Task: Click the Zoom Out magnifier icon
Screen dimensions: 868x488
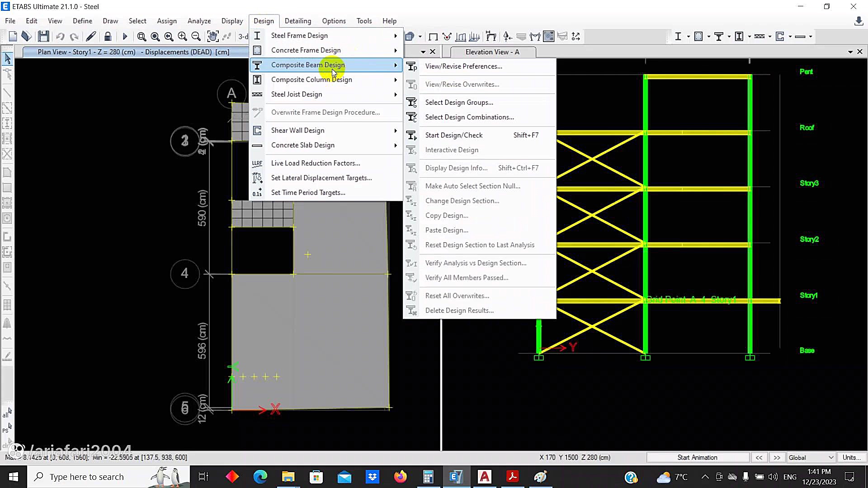Action: point(196,37)
